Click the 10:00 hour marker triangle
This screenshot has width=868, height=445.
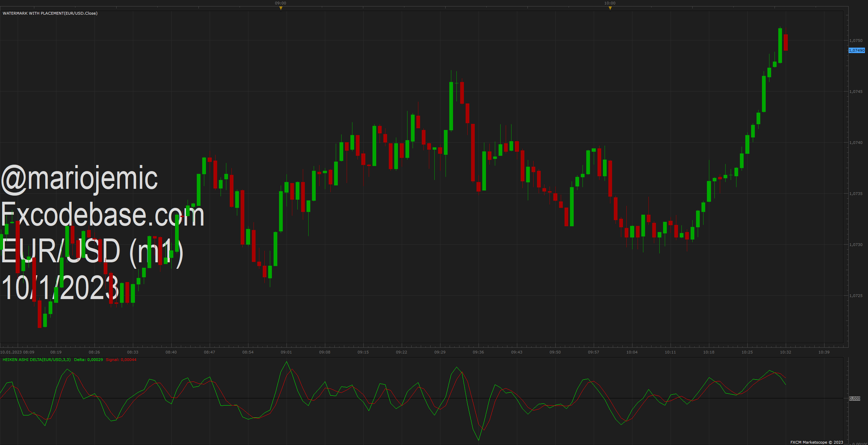click(610, 8)
